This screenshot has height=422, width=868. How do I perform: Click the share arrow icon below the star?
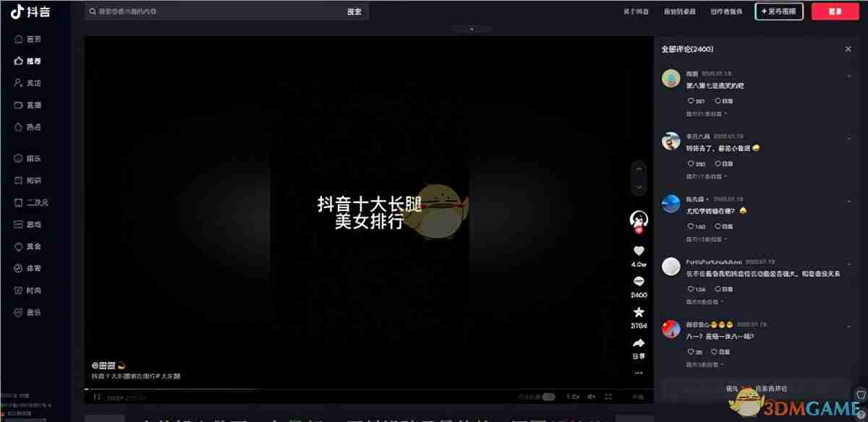click(638, 343)
